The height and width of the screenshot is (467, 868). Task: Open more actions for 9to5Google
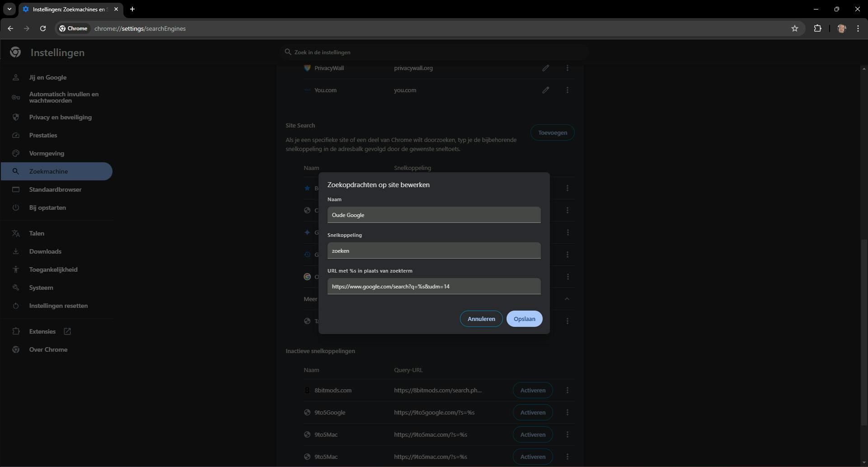coord(568,412)
